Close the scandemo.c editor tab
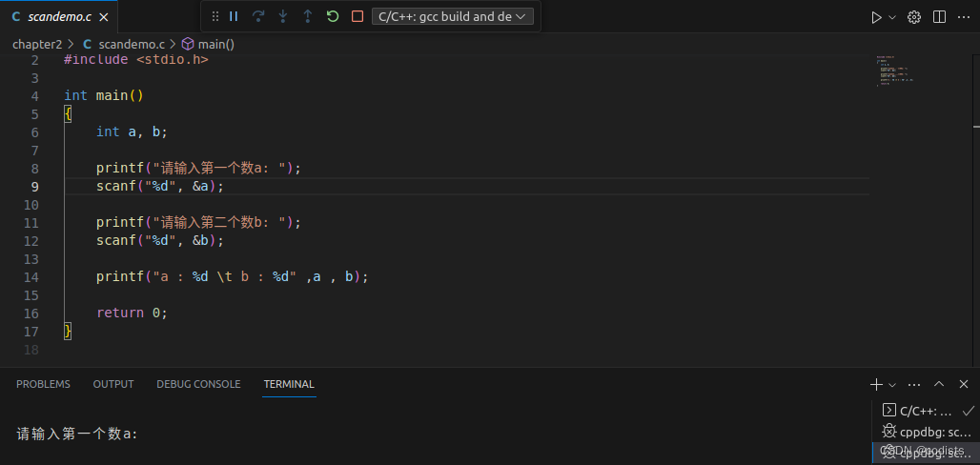The width and height of the screenshot is (980, 465). click(x=104, y=17)
